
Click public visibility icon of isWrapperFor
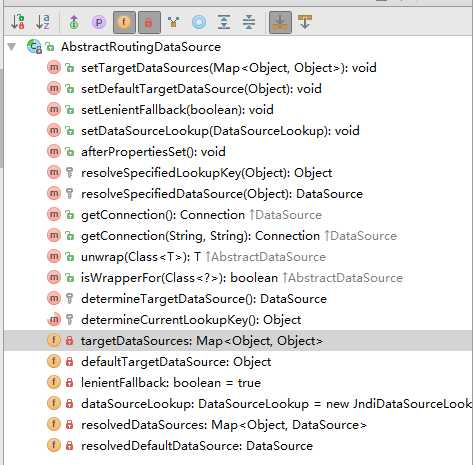pos(69,278)
